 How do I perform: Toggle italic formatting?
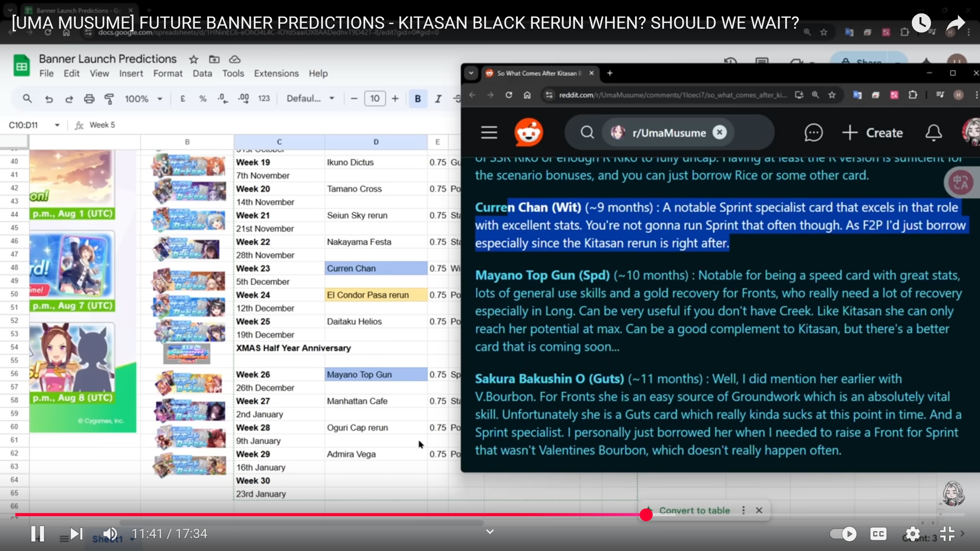point(438,99)
